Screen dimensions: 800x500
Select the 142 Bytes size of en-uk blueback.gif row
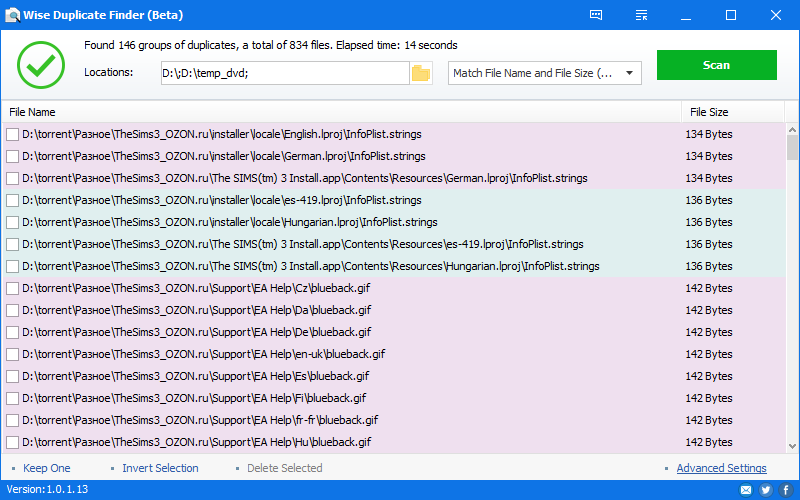[x=709, y=354]
